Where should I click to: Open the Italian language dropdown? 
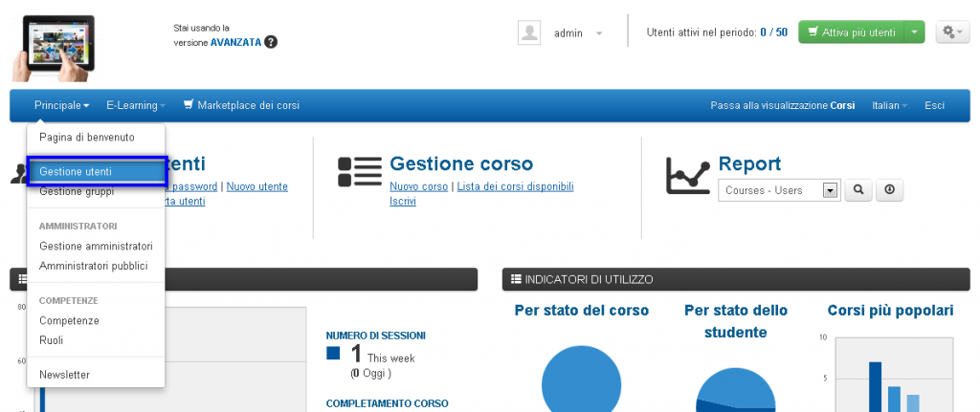click(889, 105)
